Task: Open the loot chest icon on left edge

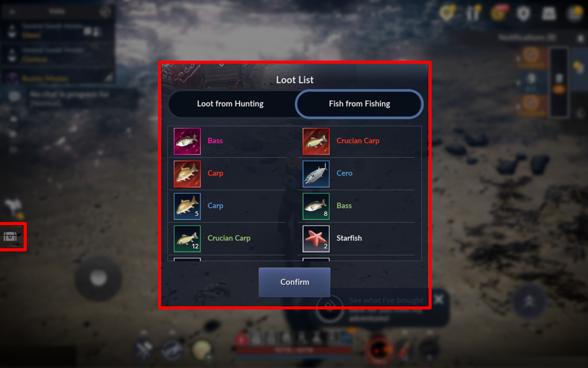Action: coord(10,236)
